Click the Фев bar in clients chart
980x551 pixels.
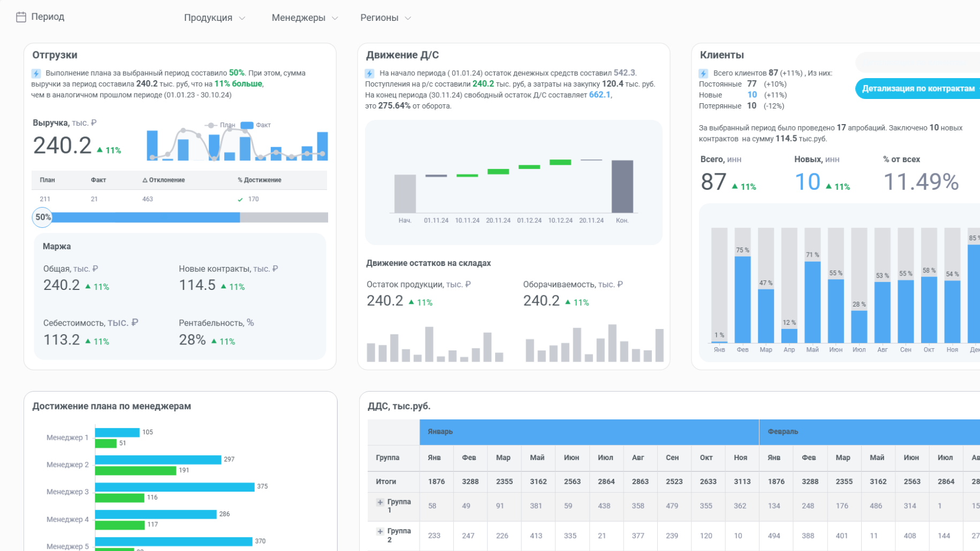742,300
